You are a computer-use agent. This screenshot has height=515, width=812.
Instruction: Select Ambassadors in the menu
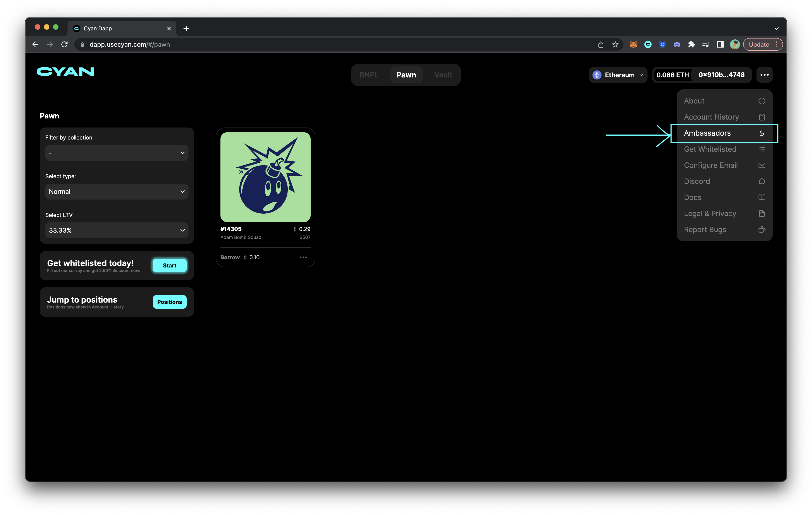(724, 133)
